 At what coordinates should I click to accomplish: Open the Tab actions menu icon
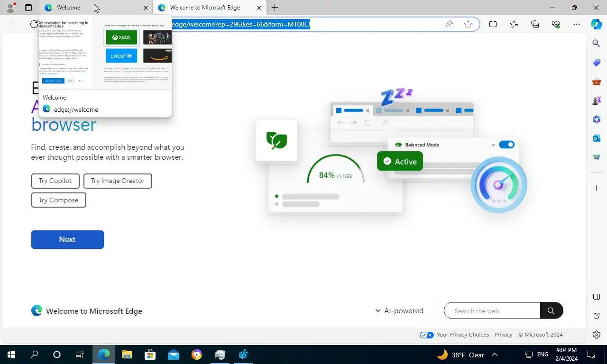pos(28,8)
